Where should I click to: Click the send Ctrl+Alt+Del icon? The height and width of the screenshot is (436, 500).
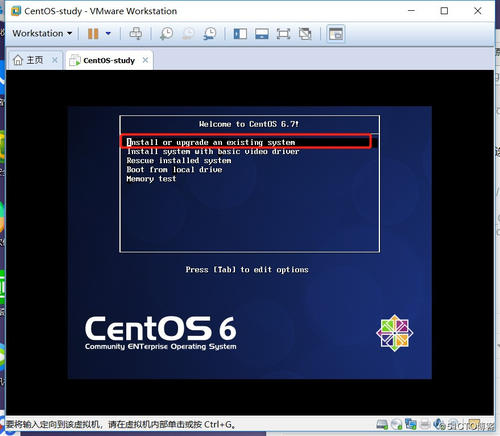[136, 34]
